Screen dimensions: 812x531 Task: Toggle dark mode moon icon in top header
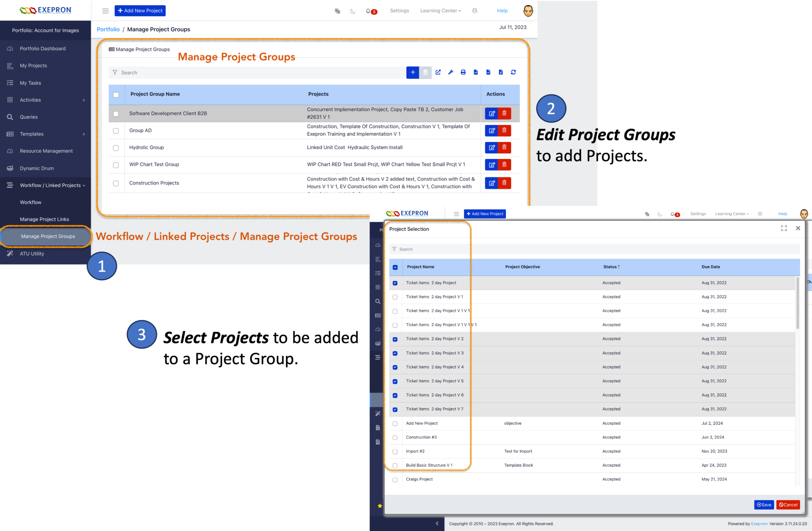pyautogui.click(x=353, y=11)
